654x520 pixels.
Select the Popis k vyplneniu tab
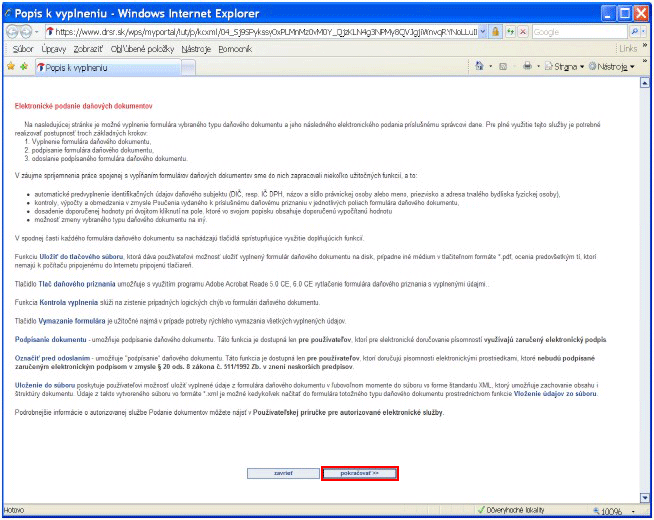(108, 68)
